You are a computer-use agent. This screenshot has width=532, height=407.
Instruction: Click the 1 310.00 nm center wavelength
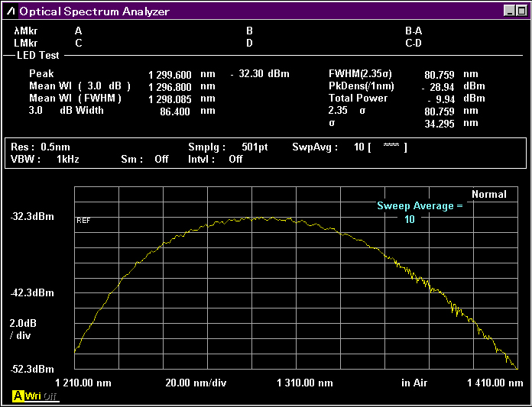305,383
